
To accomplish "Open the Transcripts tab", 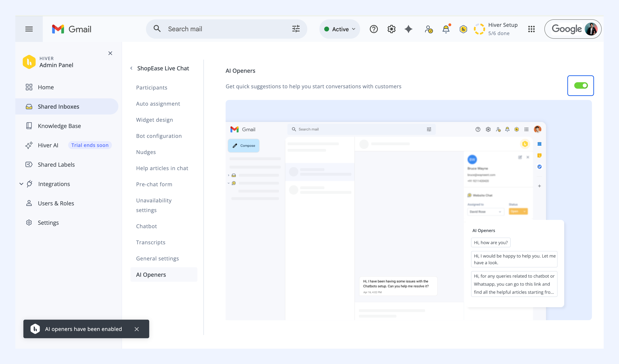I will tap(151, 242).
